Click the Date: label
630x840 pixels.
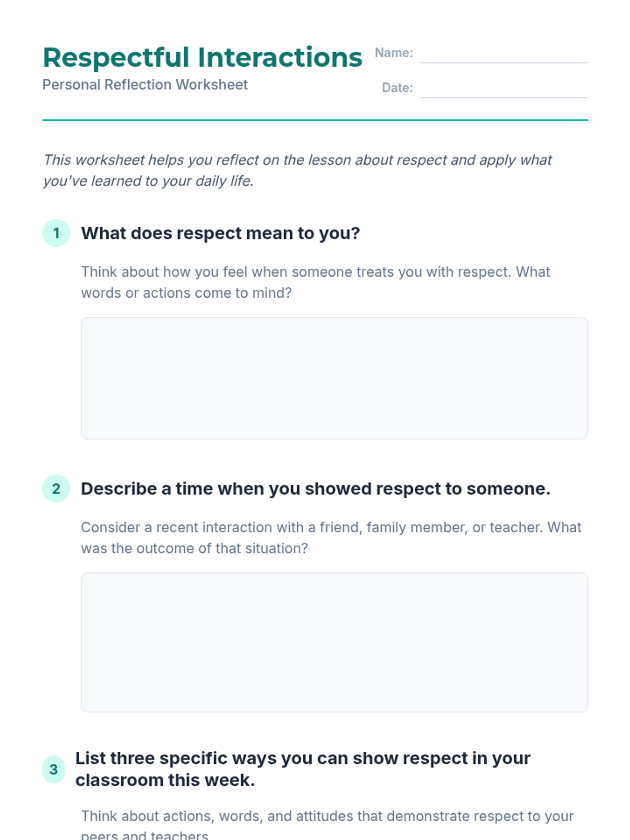click(397, 88)
